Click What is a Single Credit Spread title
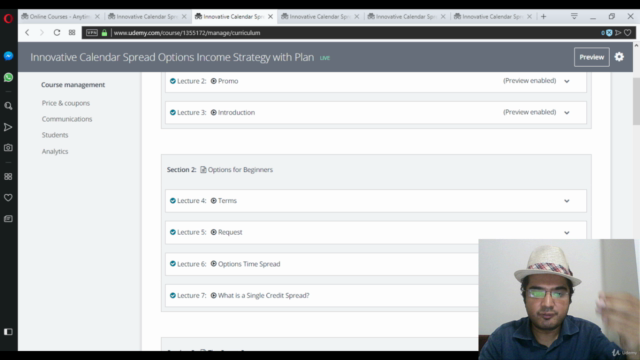The width and height of the screenshot is (640, 360). click(263, 295)
